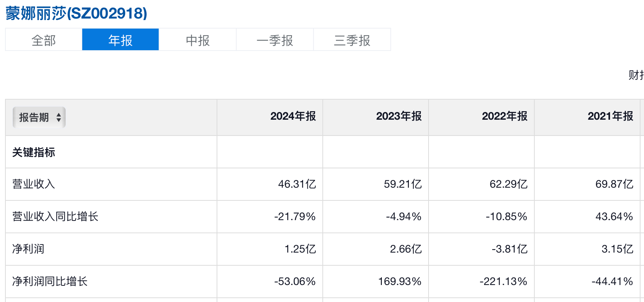Select the 营业收入同比增长 row label

click(x=55, y=217)
